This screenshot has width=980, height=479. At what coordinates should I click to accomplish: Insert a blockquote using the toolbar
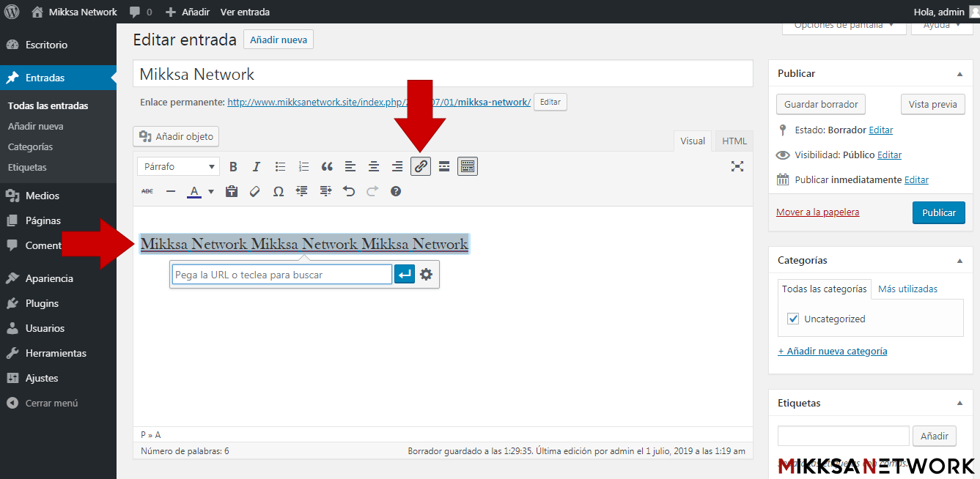pyautogui.click(x=327, y=167)
